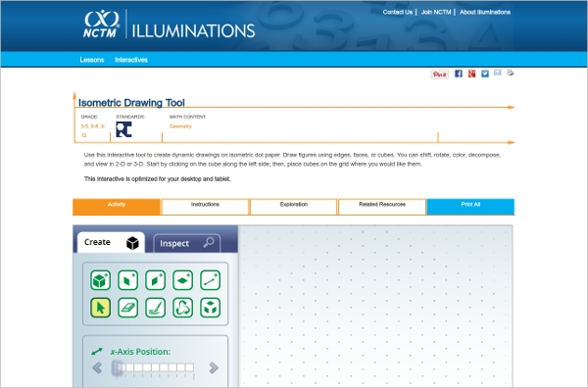
Task: Select the add edge line tool
Action: (x=210, y=280)
